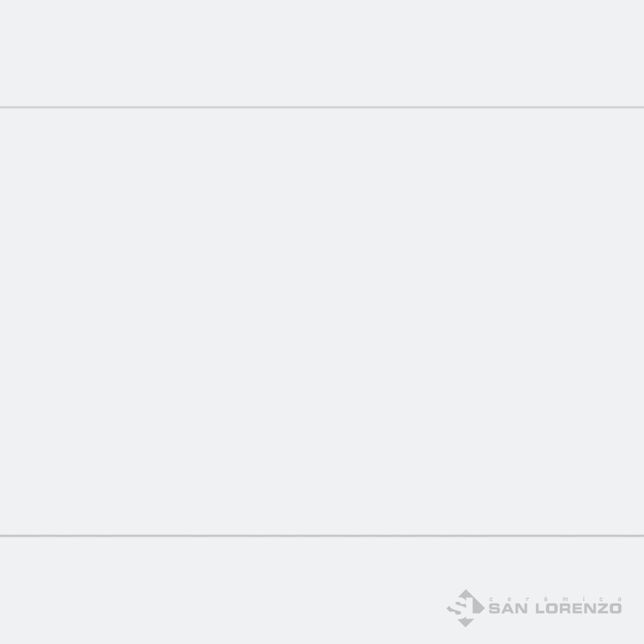This screenshot has height=644, width=644.
Task: Click the final O in LORENZO
Action: point(616,609)
